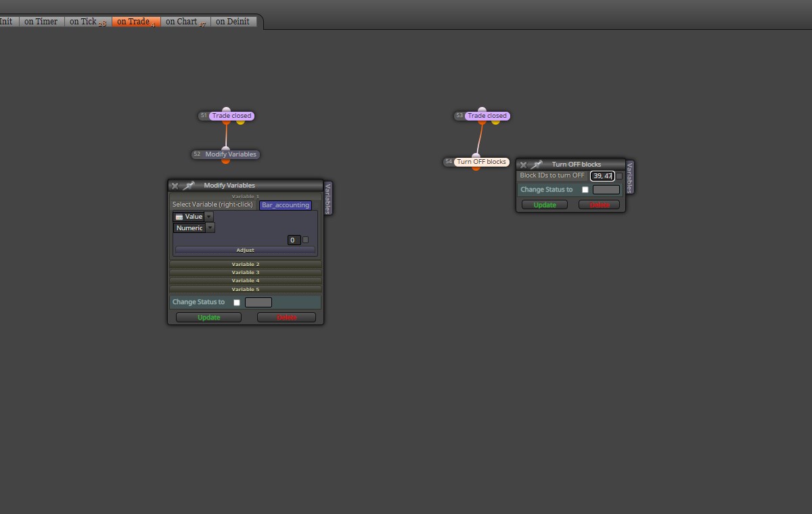
Task: Click the yellow output connector of block 51
Action: pyautogui.click(x=240, y=122)
